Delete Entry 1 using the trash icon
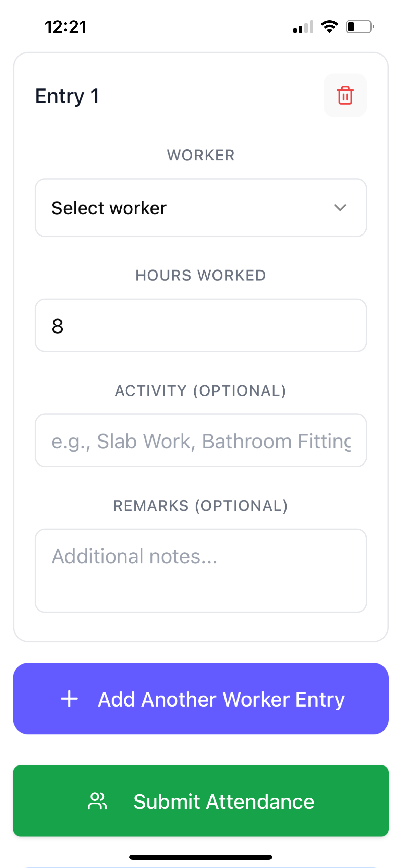The width and height of the screenshot is (401, 868). (345, 95)
